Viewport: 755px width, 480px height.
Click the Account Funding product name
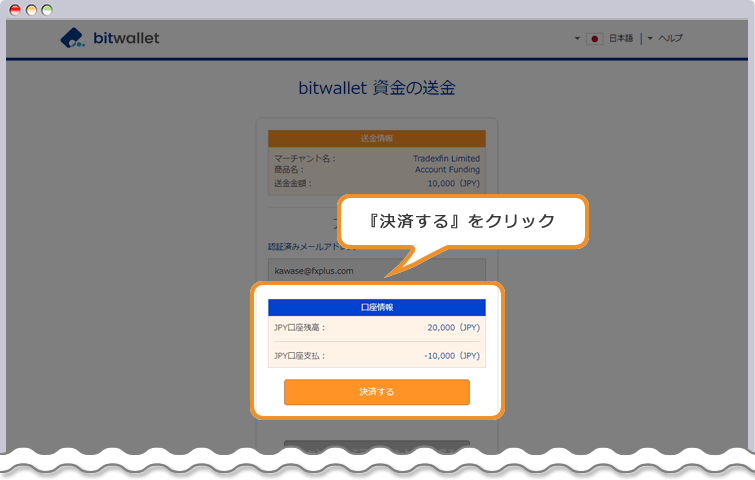(x=447, y=169)
